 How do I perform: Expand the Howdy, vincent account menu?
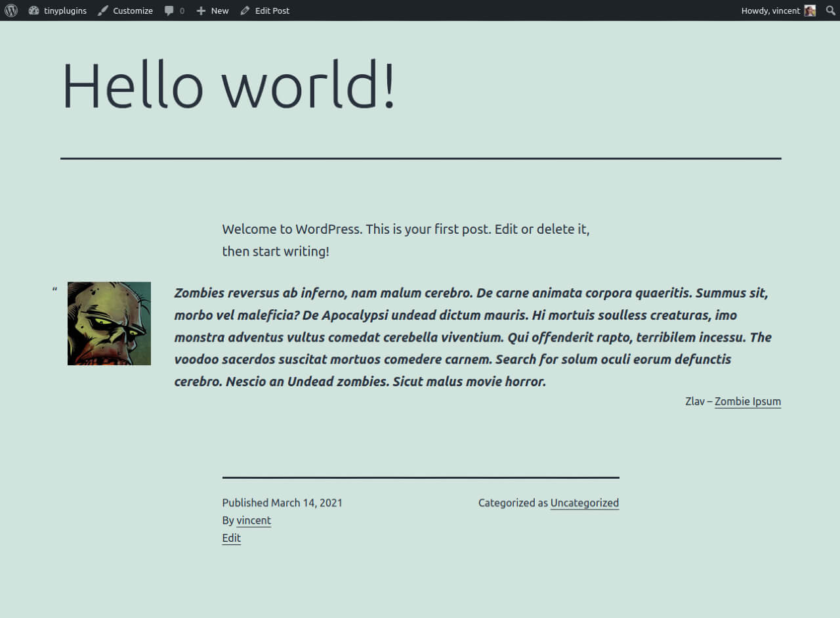click(778, 11)
